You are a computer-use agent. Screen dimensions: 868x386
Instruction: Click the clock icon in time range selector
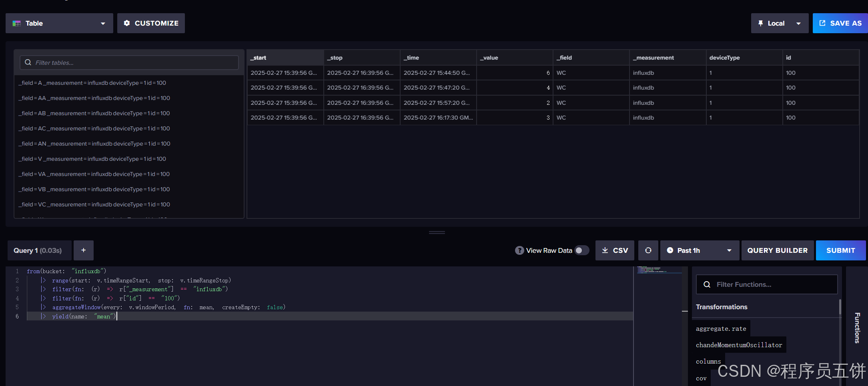[x=671, y=250]
